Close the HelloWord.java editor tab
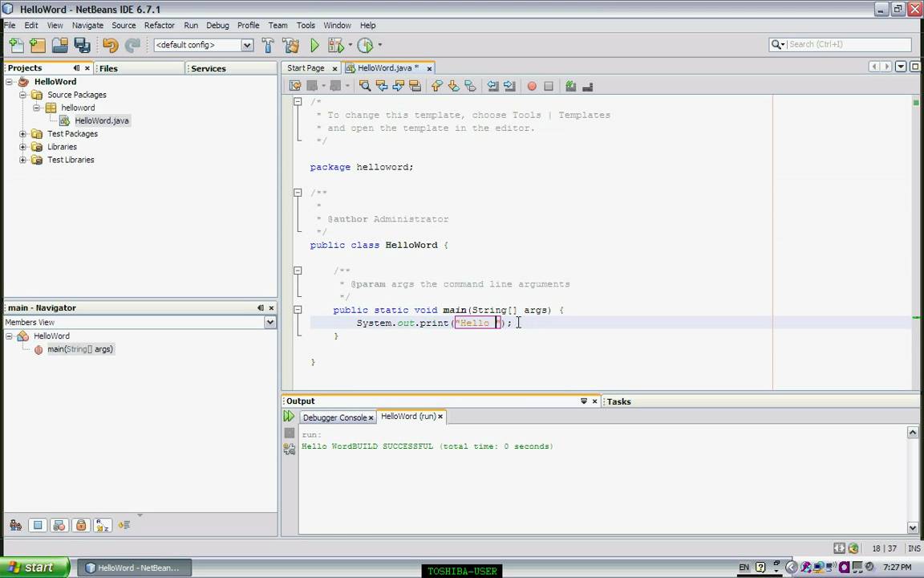924x578 pixels. [429, 69]
